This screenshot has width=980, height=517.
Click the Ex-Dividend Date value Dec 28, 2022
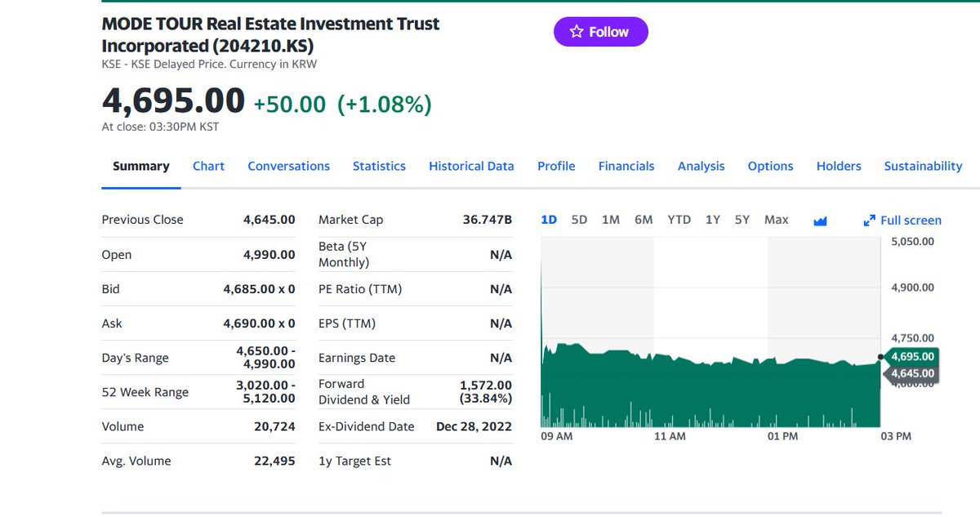click(x=474, y=426)
